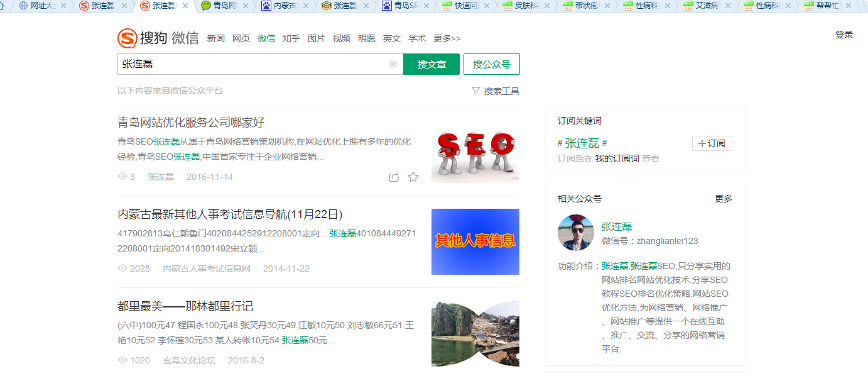
Task: Open article 内蒙古最新其他人事考试信息导航
Action: coord(230,214)
